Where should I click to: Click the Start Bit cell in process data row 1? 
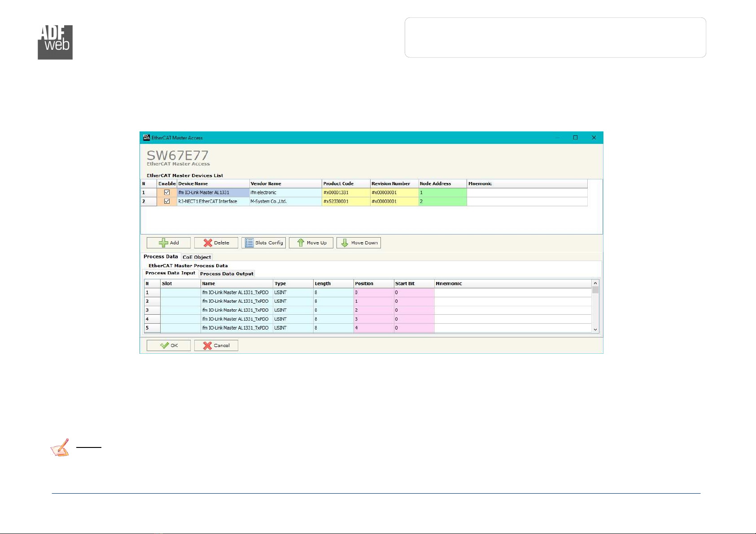coord(414,292)
